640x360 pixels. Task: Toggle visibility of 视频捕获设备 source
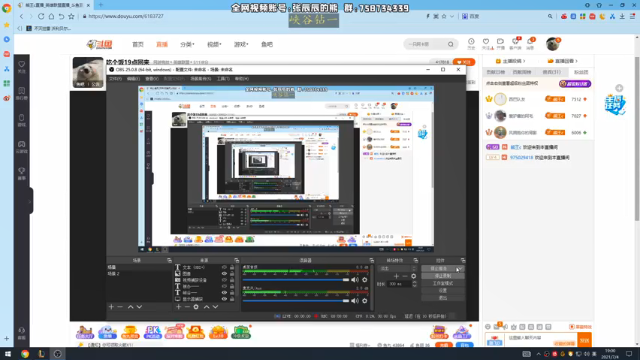pyautogui.click(x=224, y=280)
